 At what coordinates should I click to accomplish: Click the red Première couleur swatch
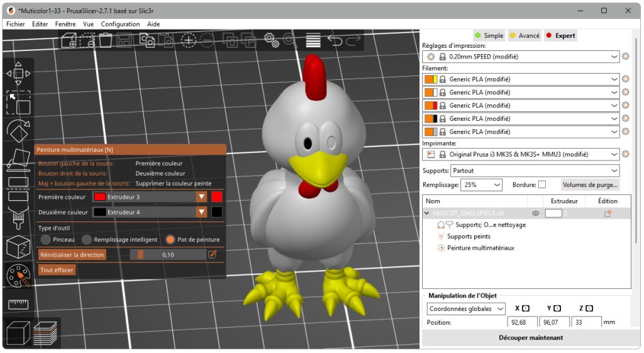[217, 197]
